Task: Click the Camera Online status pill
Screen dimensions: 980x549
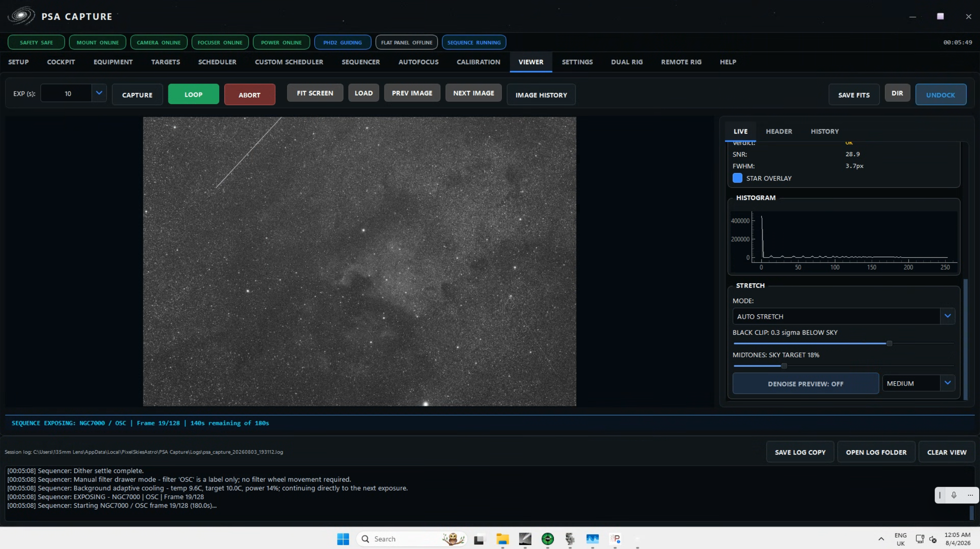Action: 159,42
